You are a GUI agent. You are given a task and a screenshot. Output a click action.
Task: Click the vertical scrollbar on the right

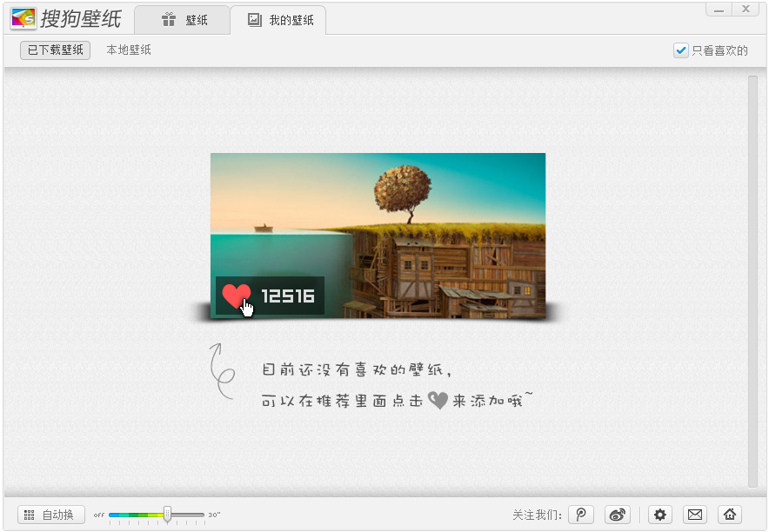752,281
